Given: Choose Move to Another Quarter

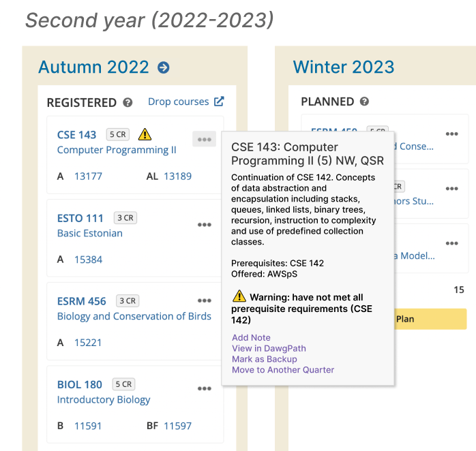Looking at the screenshot, I should click(283, 370).
